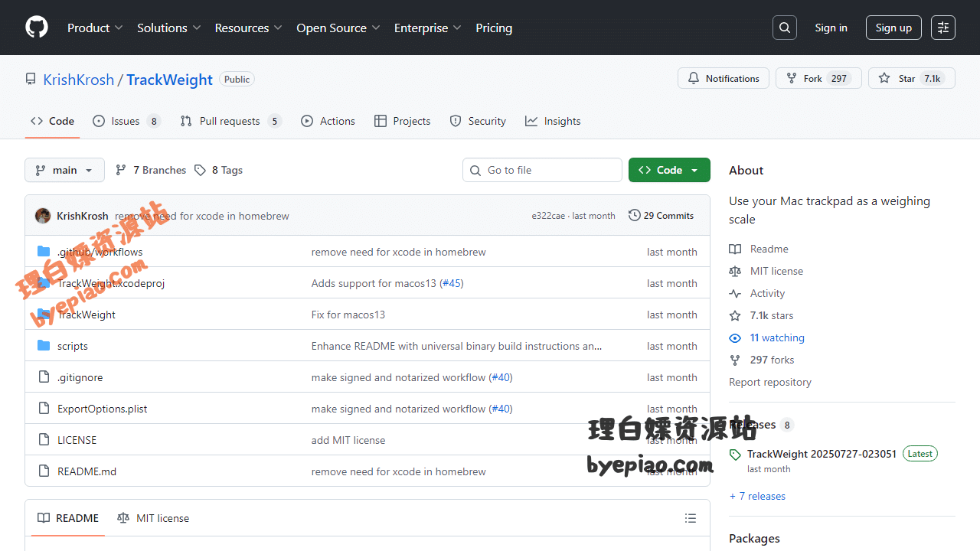
Task: Switch to the Pull requests tab
Action: coord(230,121)
